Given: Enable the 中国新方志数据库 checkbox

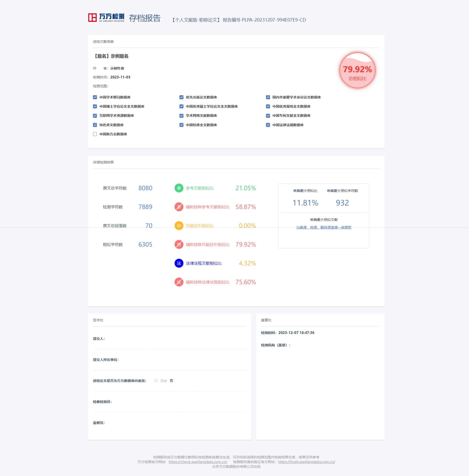Looking at the screenshot, I should 95,134.
